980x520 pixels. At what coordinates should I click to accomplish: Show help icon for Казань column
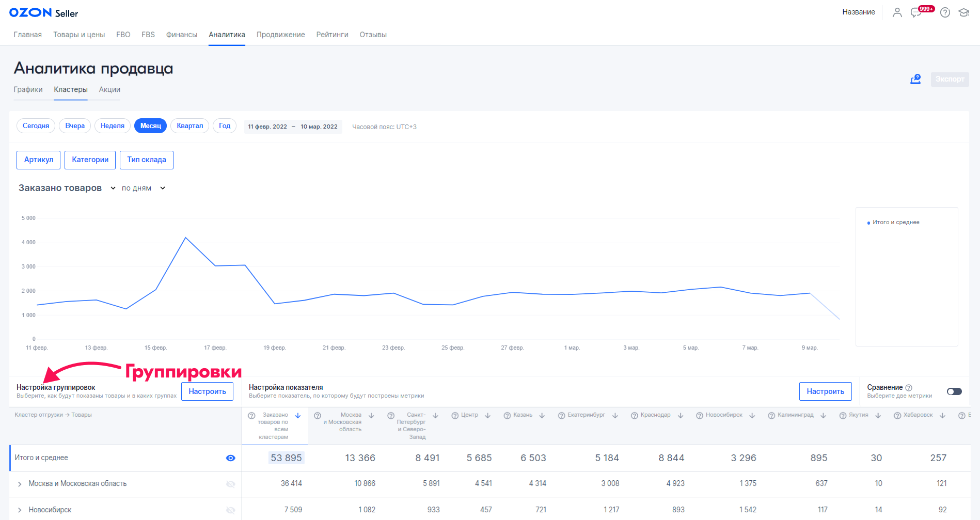pyautogui.click(x=507, y=416)
